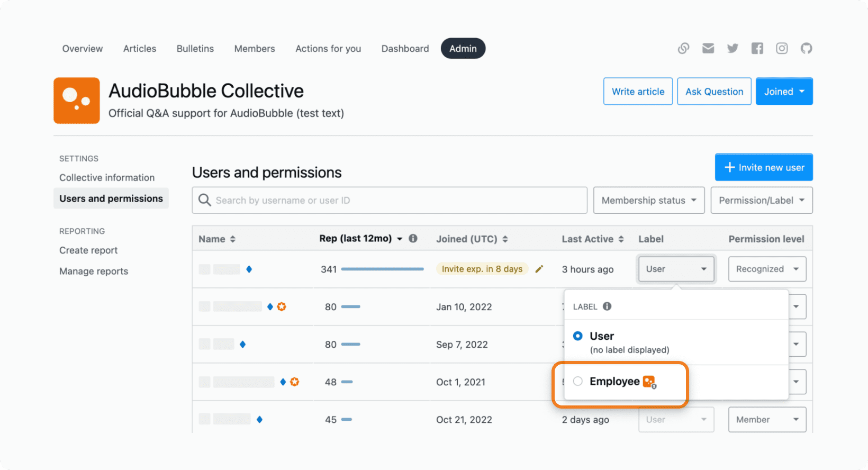Viewport: 868px width, 470px height.
Task: Click Invite new user button
Action: [x=764, y=167]
